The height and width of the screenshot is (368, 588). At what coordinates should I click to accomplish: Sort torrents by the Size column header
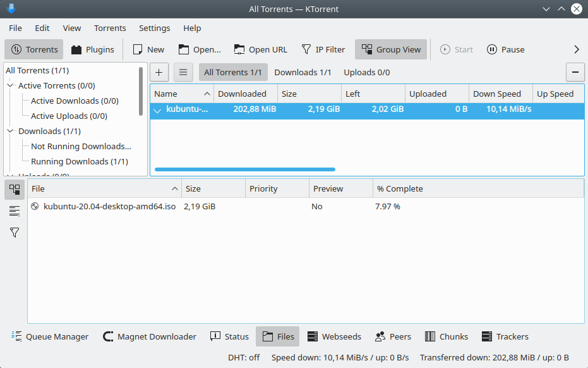pos(309,94)
